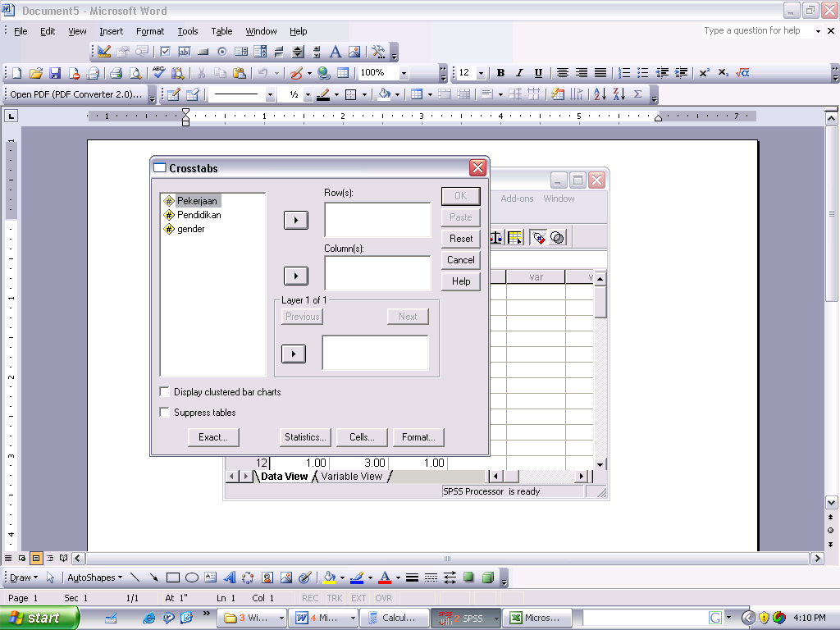Open the Format menu
The width and height of the screenshot is (840, 630).
coord(150,31)
